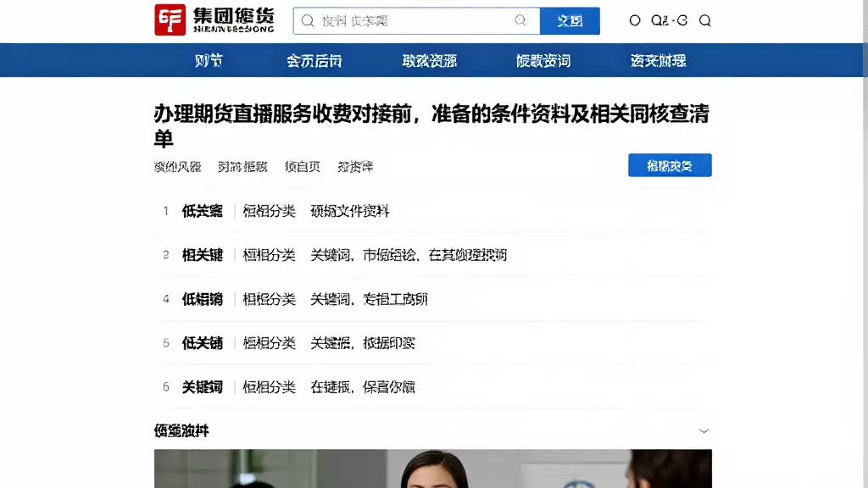The image size is (868, 488).
Task: Click the blue button right of article tags
Action: coord(670,165)
